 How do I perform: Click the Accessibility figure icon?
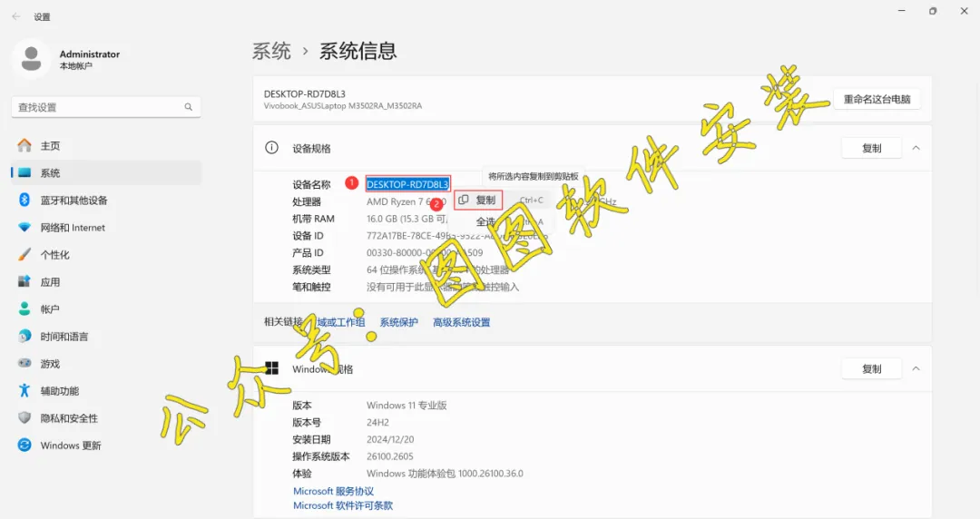[x=24, y=391]
